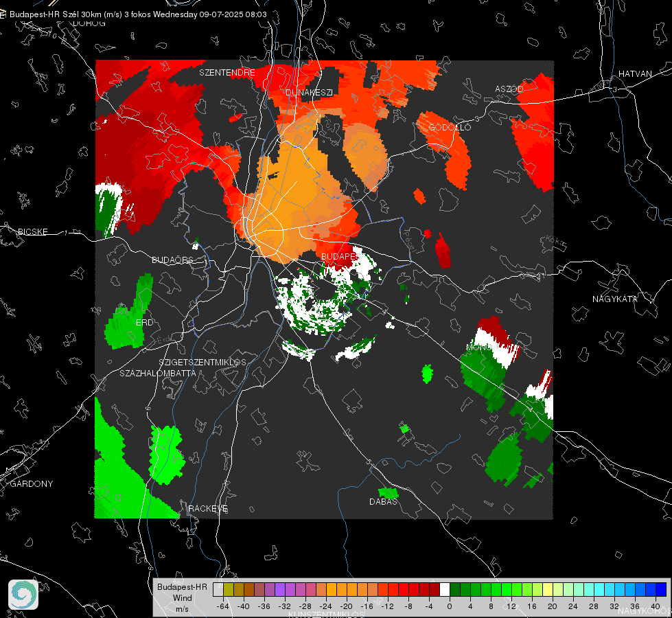Select the dark blue last legend swatch
Viewport: 672px width, 618px height.
click(661, 589)
